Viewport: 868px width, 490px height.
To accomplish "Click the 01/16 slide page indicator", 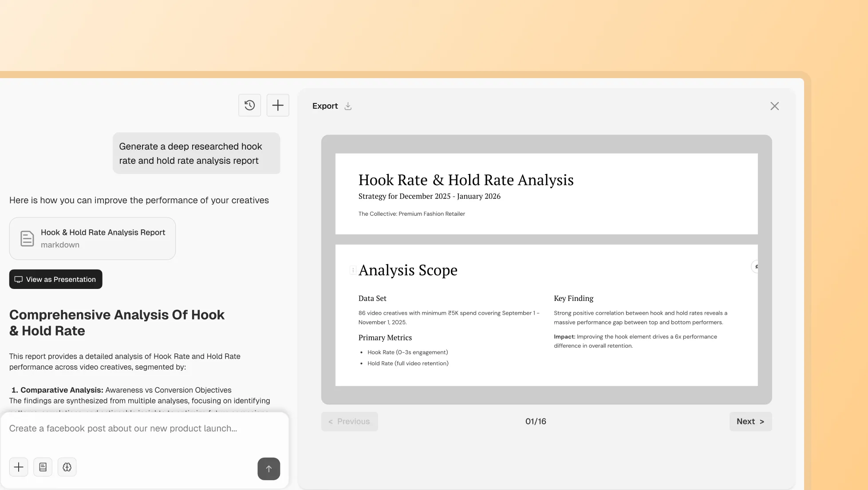I will pos(536,421).
